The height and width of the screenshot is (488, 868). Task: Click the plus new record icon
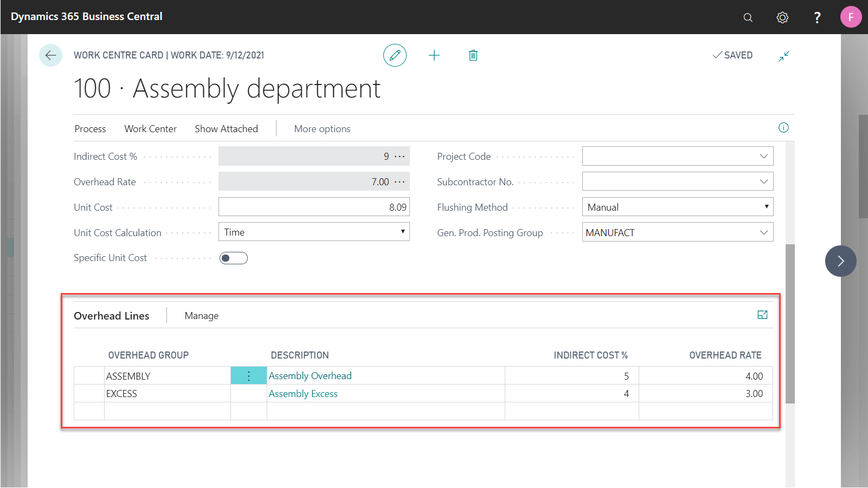(x=434, y=55)
